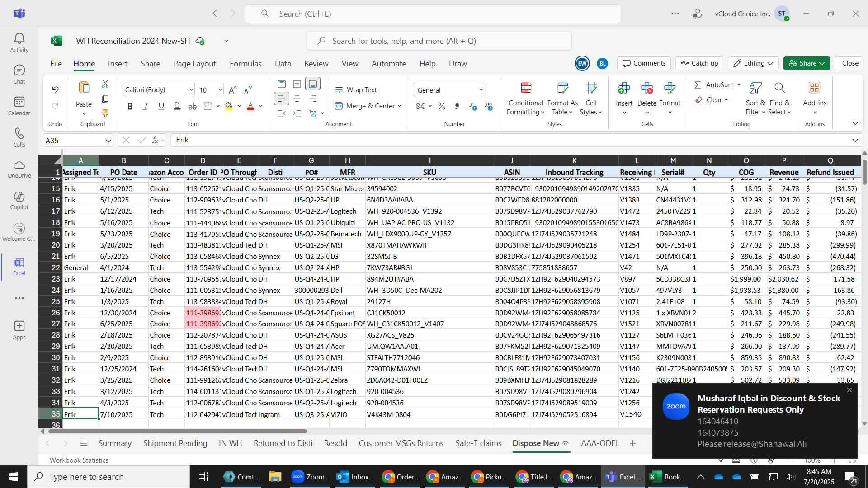Click the Catch up button
Viewport: 868px width, 488px height.
click(699, 63)
